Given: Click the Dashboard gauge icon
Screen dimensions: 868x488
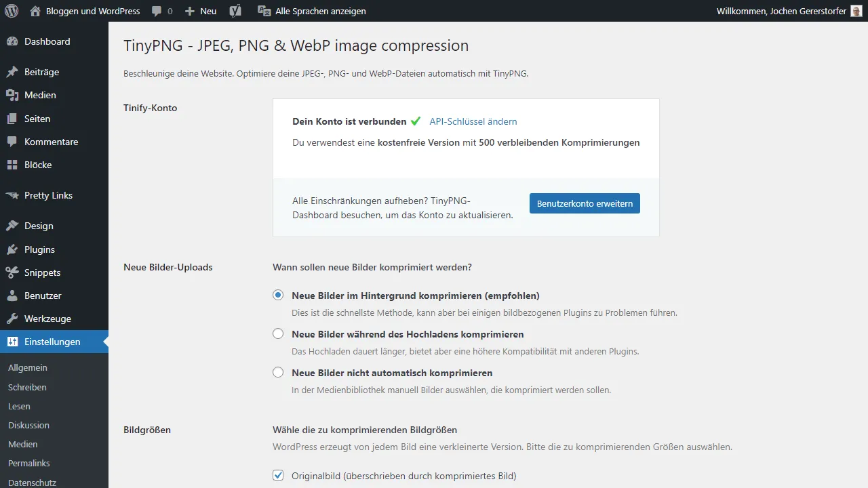Looking at the screenshot, I should pos(12,41).
